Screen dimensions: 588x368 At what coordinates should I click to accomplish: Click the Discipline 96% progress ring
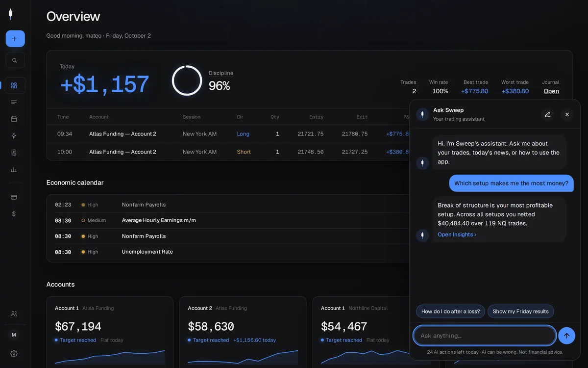coord(187,80)
